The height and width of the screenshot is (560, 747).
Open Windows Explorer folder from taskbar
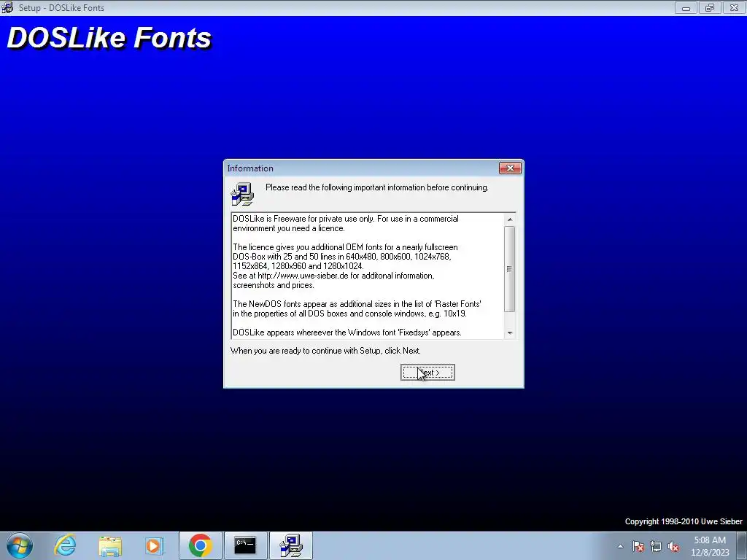pos(110,545)
